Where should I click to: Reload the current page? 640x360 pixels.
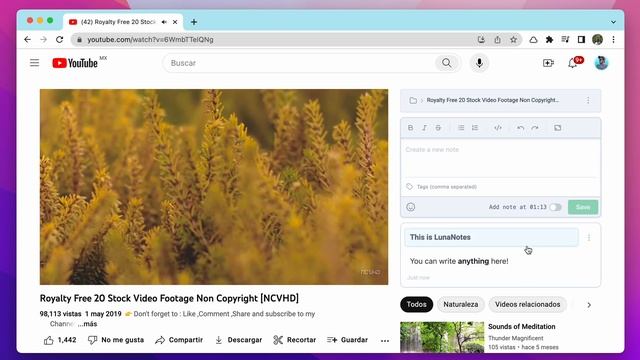(60, 40)
